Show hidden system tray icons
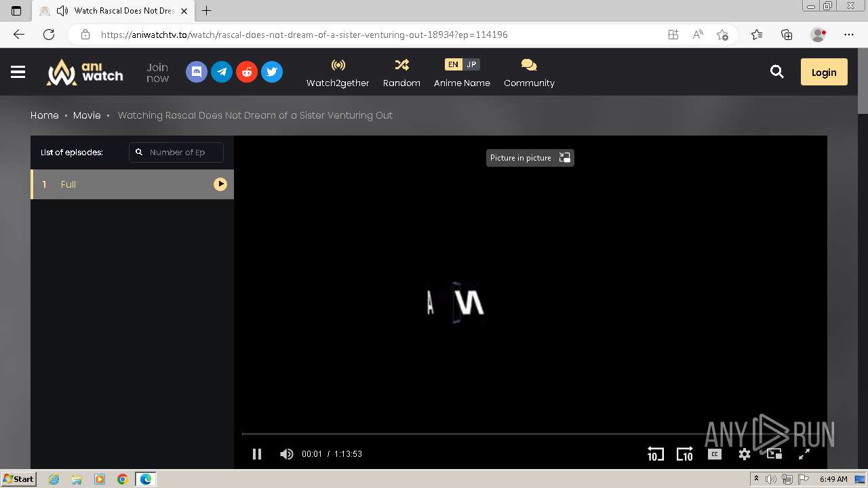This screenshot has height=488, width=868. tap(756, 479)
